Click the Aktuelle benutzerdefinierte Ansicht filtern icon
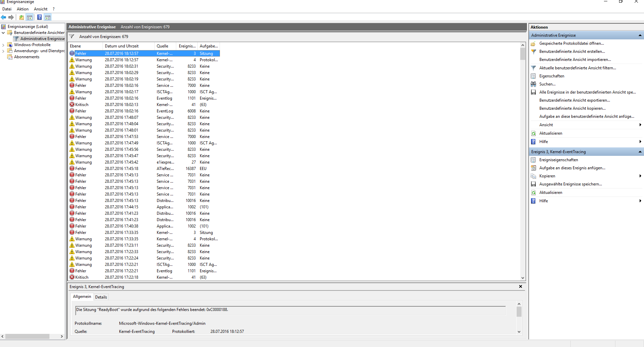This screenshot has height=347, width=644. pos(533,68)
